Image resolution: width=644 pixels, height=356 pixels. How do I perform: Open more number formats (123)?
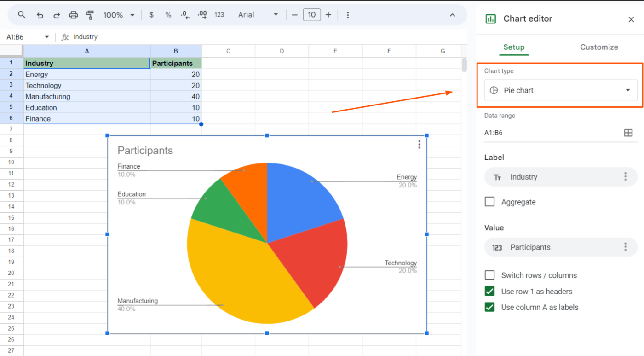[219, 15]
